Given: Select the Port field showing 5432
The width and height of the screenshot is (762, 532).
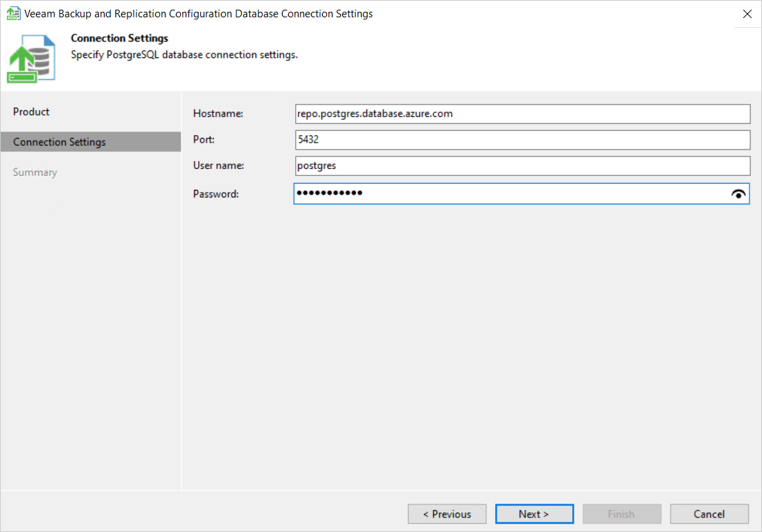Looking at the screenshot, I should click(x=520, y=139).
